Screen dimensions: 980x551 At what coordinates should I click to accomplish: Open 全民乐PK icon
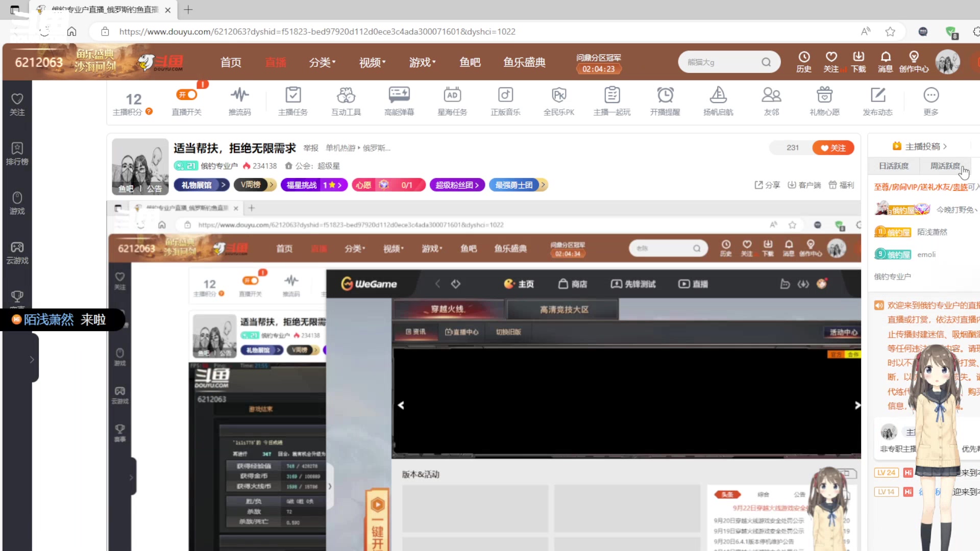pos(559,102)
